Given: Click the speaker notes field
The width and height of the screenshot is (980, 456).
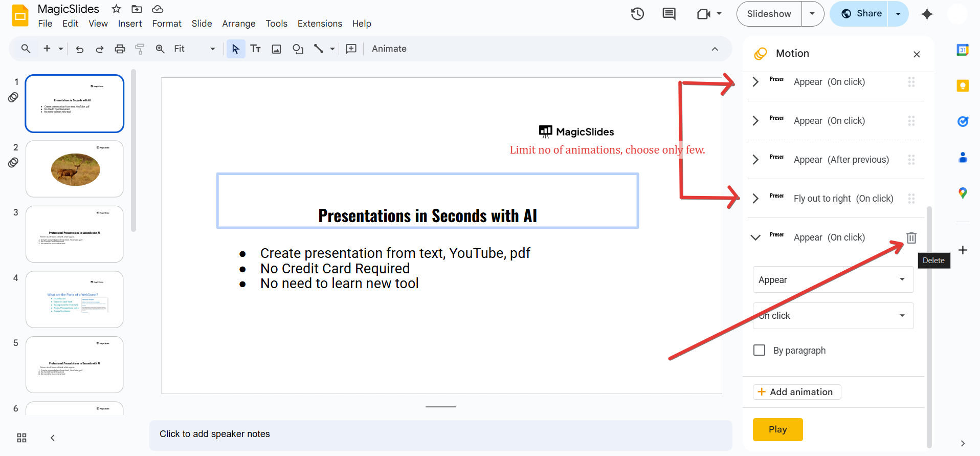Looking at the screenshot, I should point(440,435).
